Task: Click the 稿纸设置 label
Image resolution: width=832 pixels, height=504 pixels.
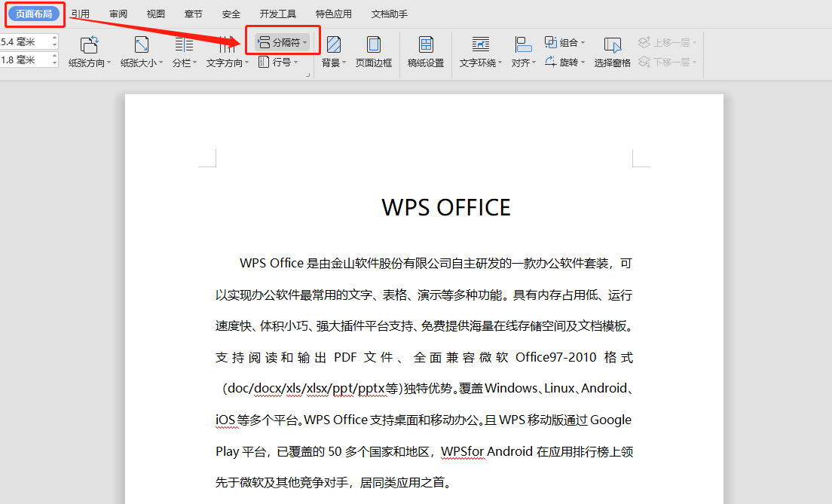Action: [x=426, y=63]
